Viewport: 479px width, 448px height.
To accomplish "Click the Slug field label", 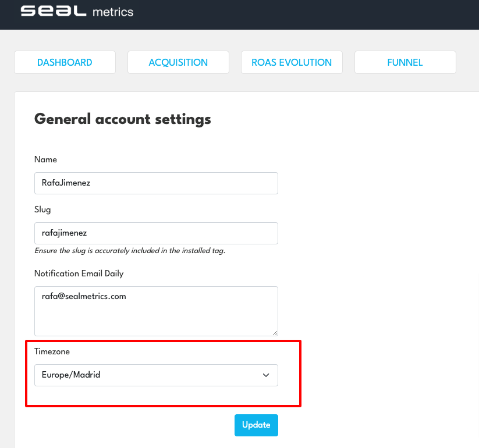I will click(43, 209).
